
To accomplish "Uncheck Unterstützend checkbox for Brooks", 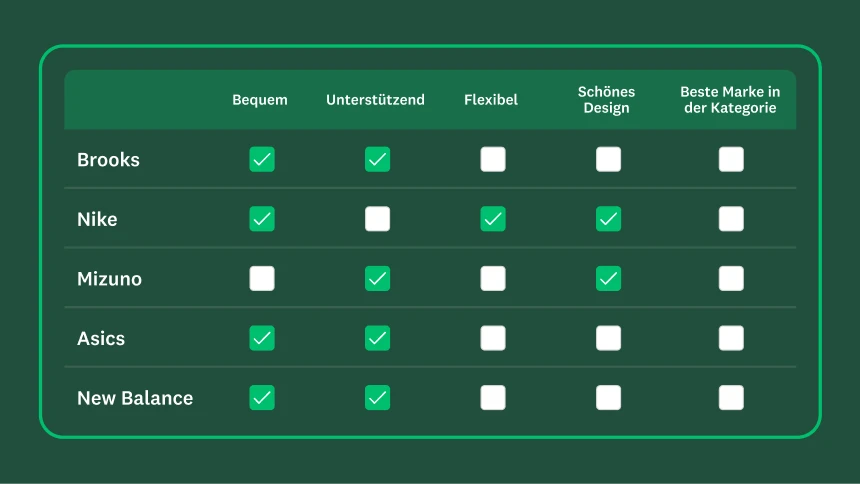I will coord(377,159).
